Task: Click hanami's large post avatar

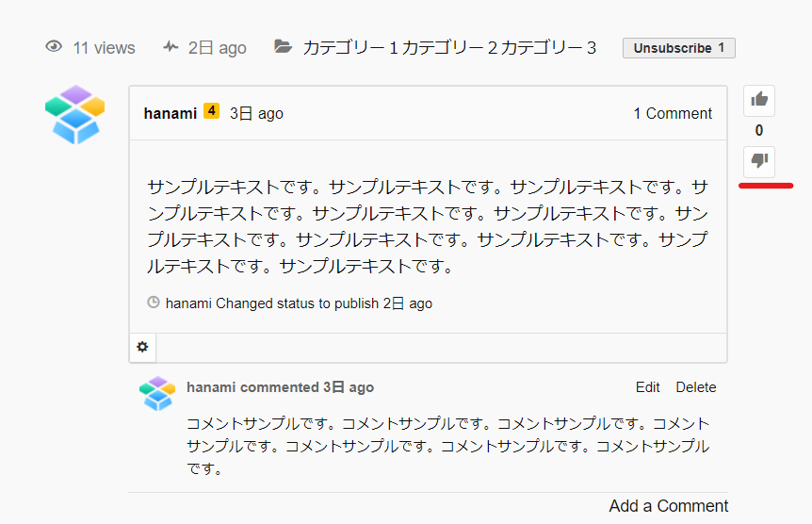Action: coord(73,114)
